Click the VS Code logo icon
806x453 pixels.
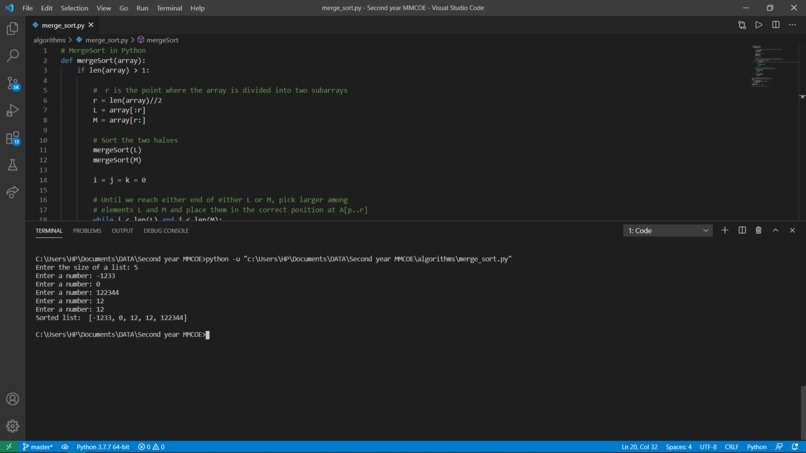coord(9,8)
